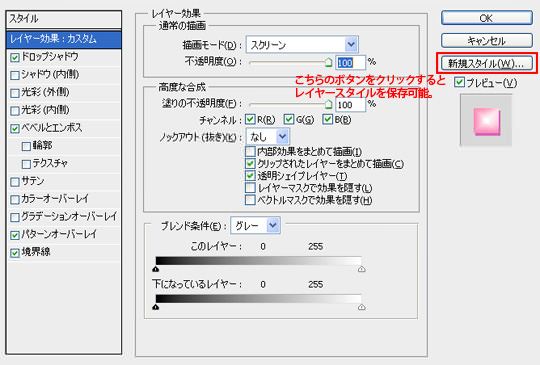Viewport: 540px width, 365px height.
Task: Click the OK button
Action: (x=487, y=18)
